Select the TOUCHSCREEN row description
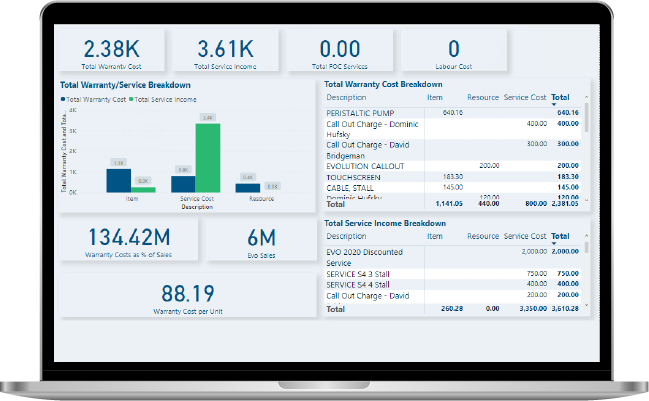This screenshot has width=649, height=401. click(x=353, y=177)
